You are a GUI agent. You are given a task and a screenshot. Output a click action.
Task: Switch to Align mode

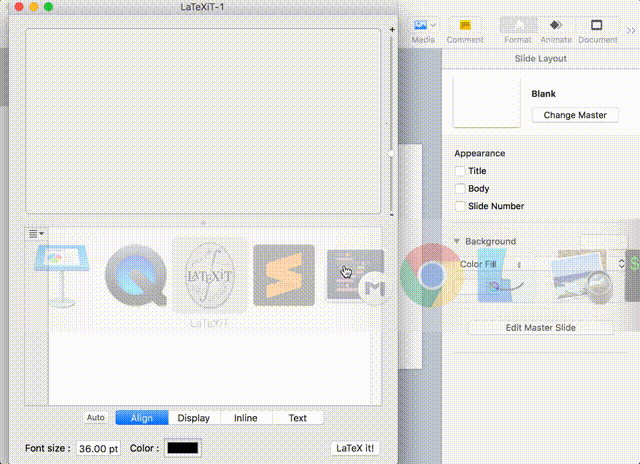(142, 418)
